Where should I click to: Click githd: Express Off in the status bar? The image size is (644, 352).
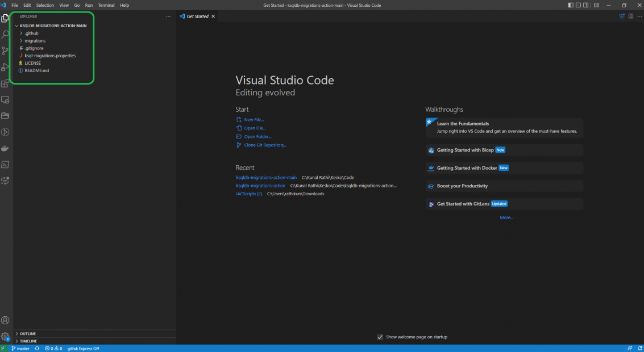tap(83, 348)
